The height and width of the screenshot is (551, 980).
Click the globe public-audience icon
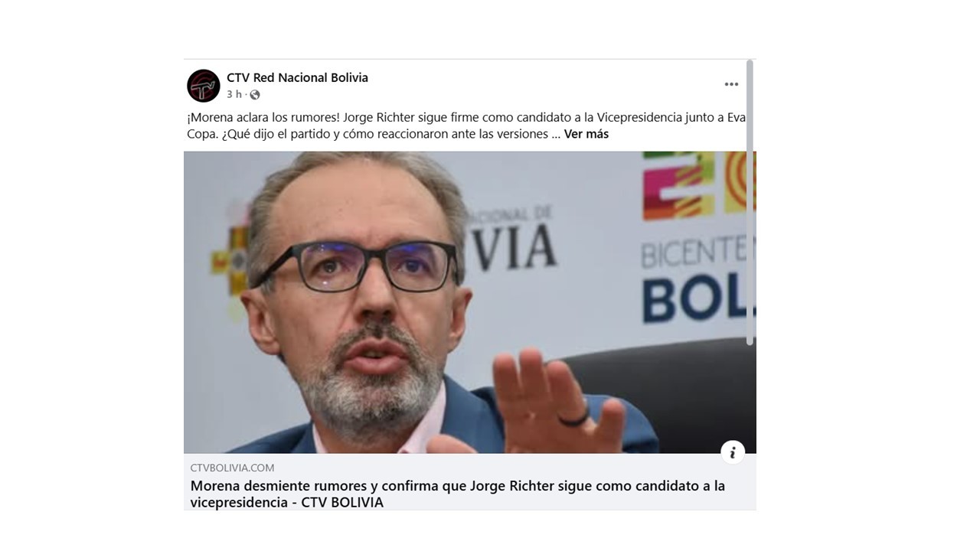[x=255, y=95]
